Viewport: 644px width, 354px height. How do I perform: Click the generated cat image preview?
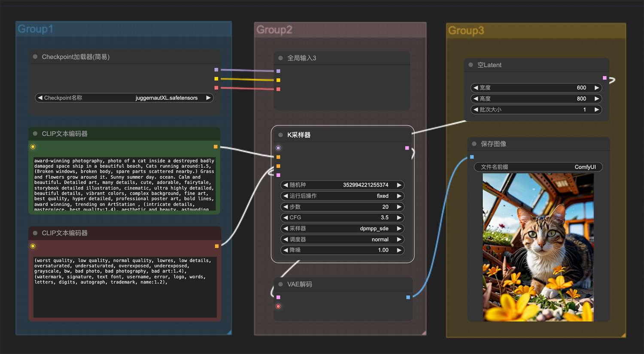(x=538, y=247)
